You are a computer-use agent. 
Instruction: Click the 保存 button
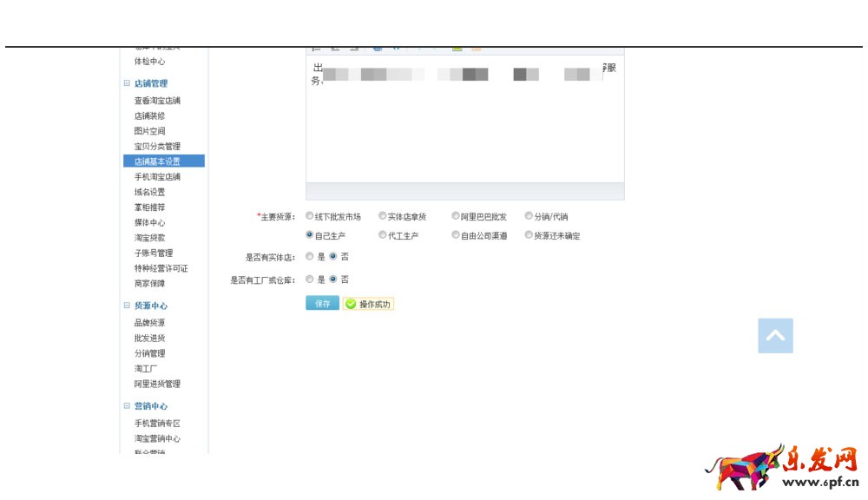322,304
